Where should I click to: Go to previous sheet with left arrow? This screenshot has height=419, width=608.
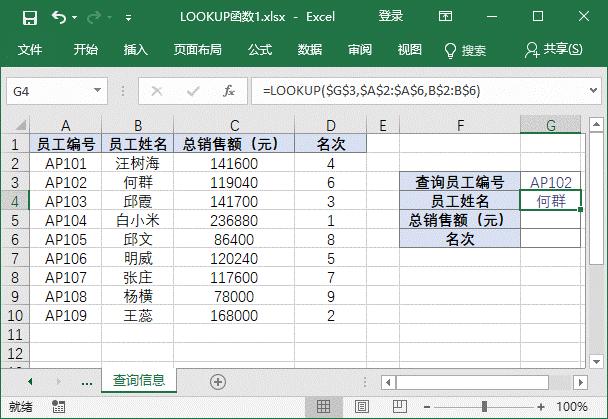[x=30, y=381]
